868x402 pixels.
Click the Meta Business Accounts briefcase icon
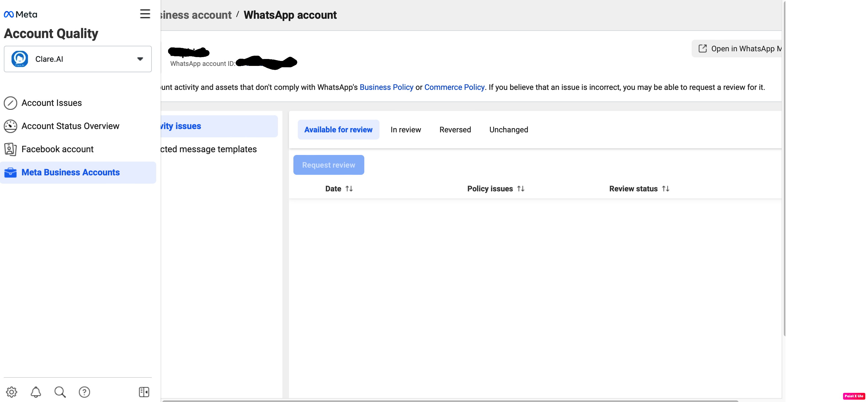[x=10, y=172]
